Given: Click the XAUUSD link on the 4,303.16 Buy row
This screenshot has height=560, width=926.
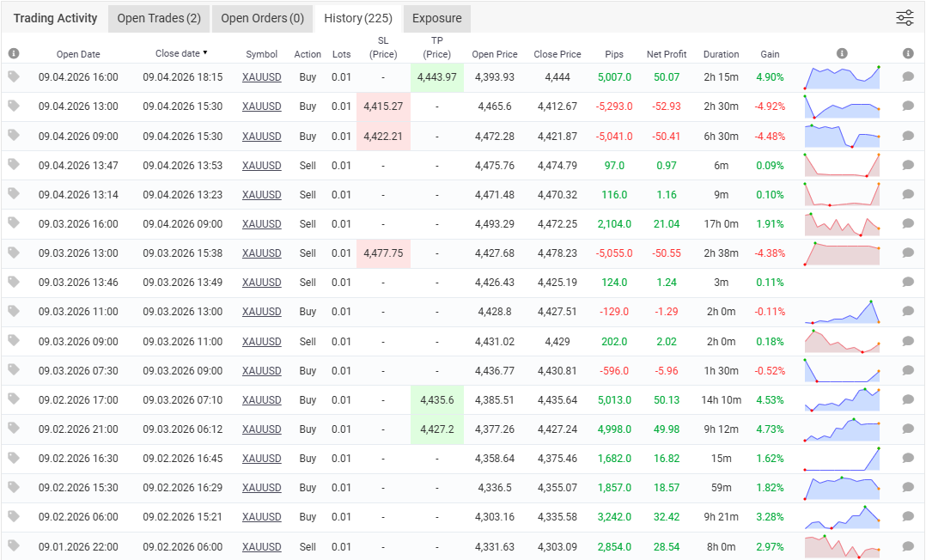Looking at the screenshot, I should [262, 517].
